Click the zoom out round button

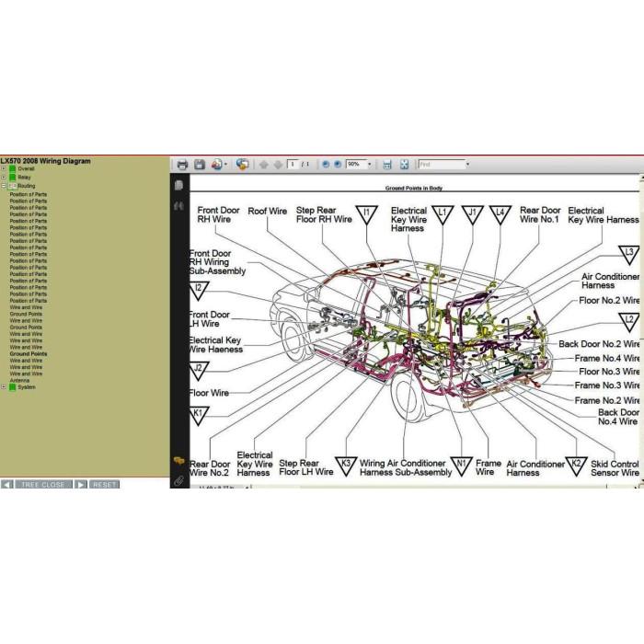pos(326,165)
